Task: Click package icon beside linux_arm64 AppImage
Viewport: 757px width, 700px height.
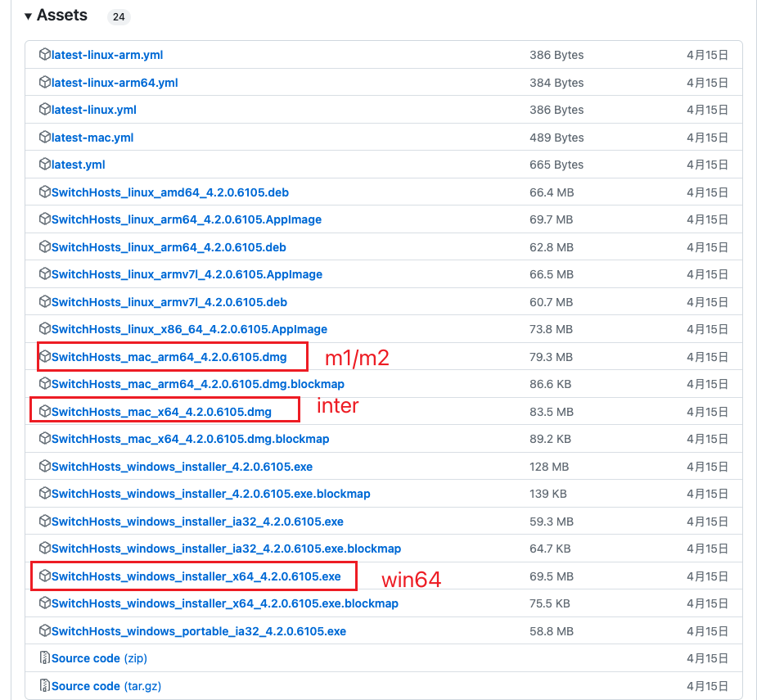Action: point(44,219)
